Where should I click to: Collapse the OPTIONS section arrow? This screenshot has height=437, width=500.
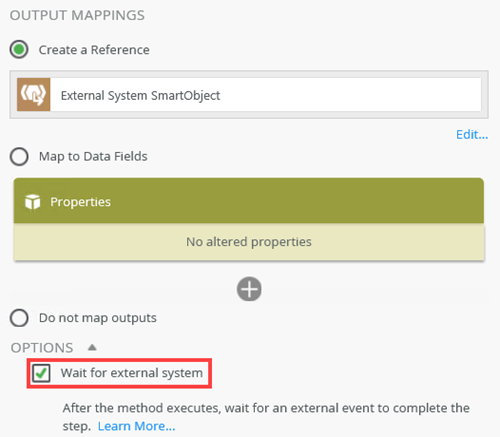click(92, 348)
